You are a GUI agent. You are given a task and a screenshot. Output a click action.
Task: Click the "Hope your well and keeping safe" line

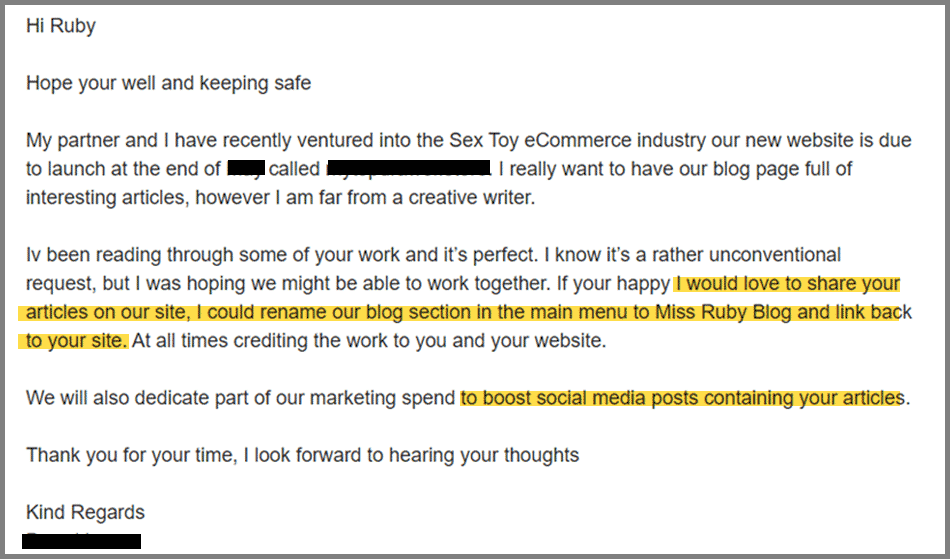pos(168,83)
